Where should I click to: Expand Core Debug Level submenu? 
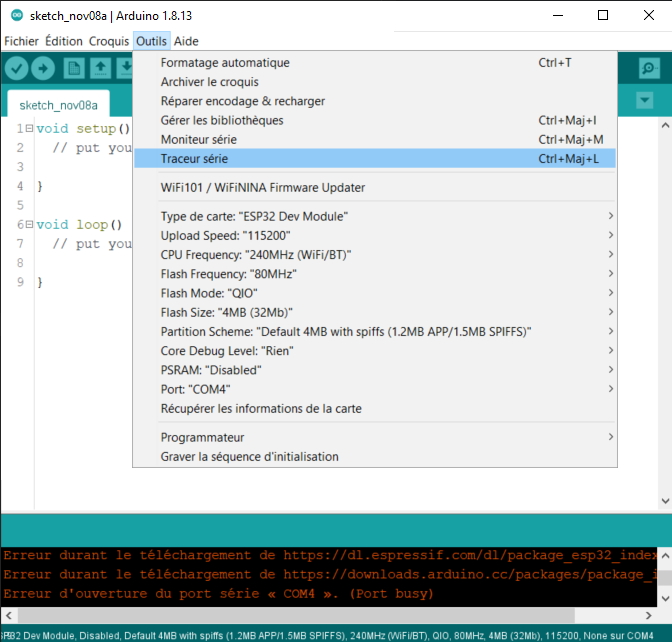(375, 351)
